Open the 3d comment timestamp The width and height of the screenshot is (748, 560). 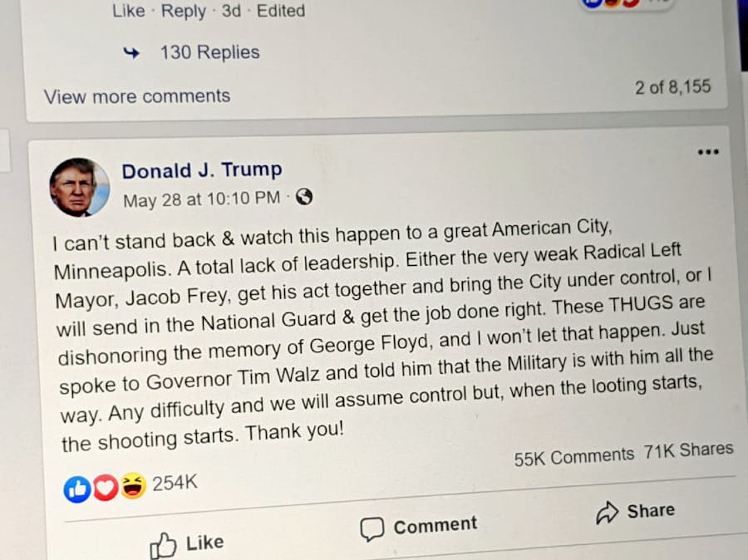(232, 12)
